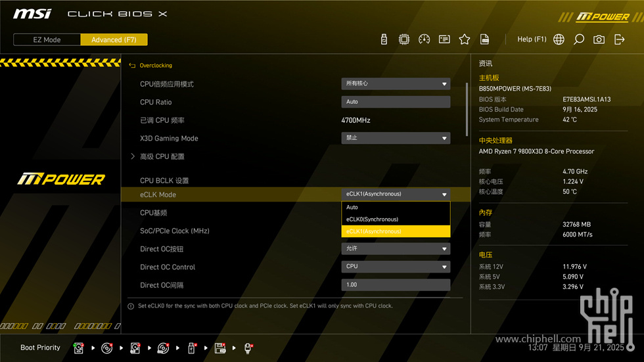Click the AMD Ryzen 7 9800X3D processor name

click(536, 152)
